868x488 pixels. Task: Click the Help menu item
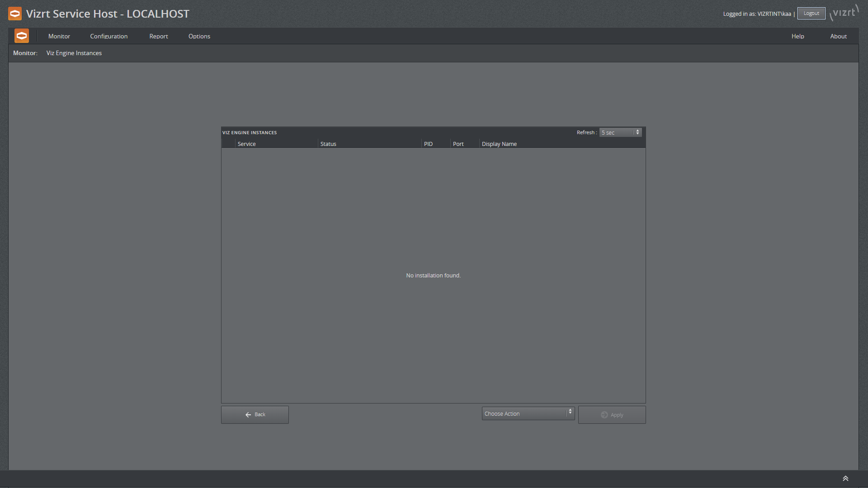coord(797,36)
